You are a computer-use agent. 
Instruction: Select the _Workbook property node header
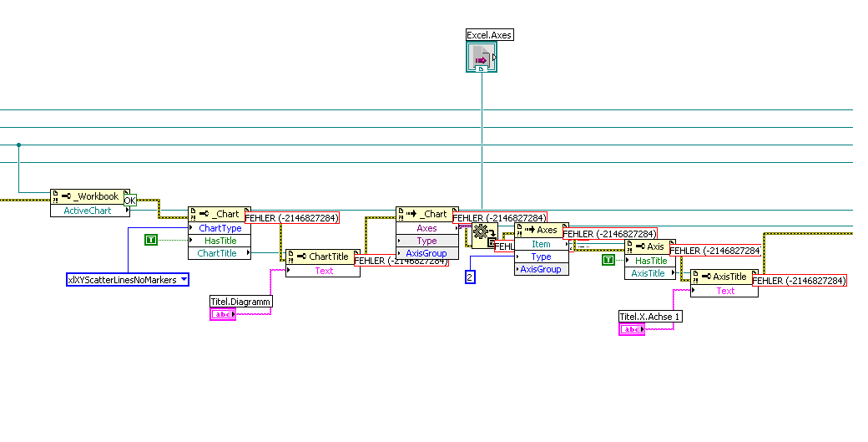(90, 196)
